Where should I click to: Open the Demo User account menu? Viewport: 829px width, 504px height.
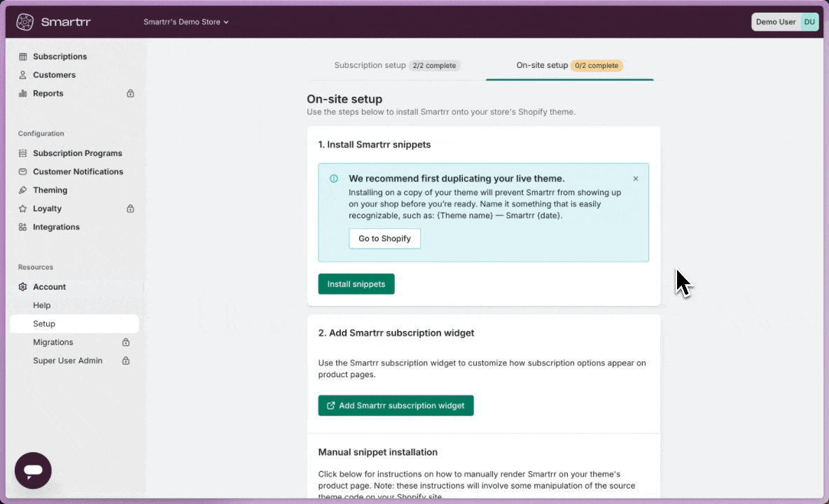click(x=785, y=22)
